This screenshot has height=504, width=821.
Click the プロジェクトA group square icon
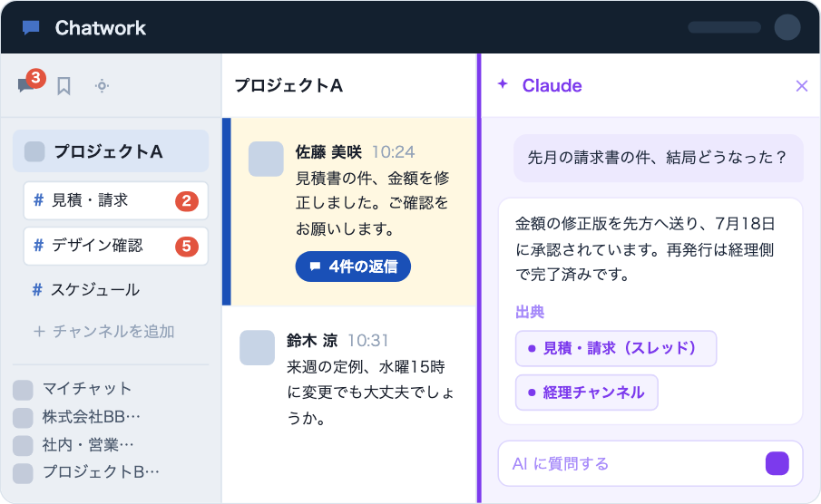(34, 151)
